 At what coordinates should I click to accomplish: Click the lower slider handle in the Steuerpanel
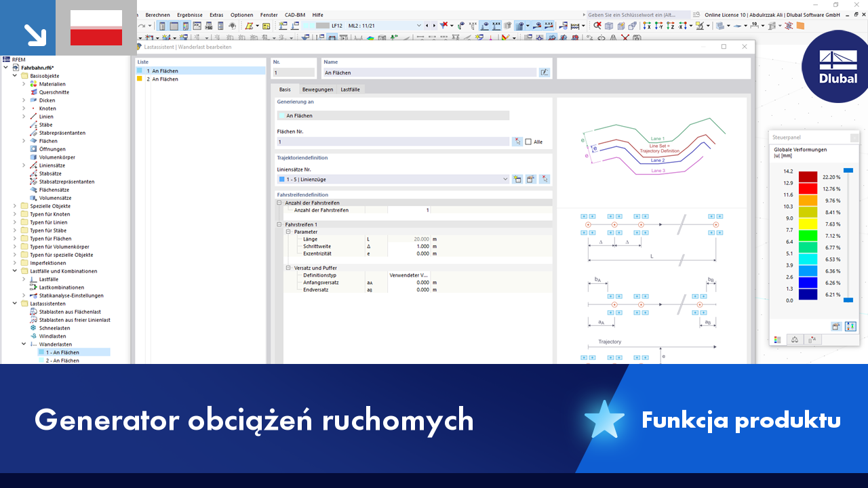click(x=848, y=300)
